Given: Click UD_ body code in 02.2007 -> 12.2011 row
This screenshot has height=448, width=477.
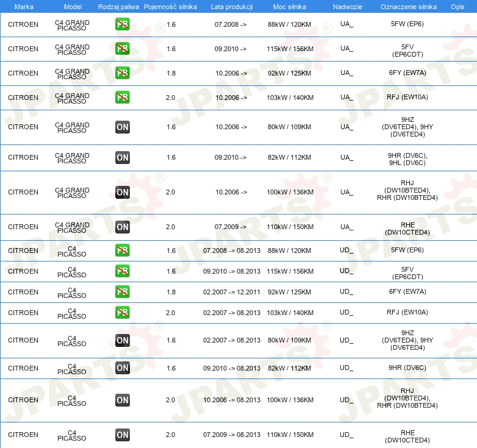Looking at the screenshot, I should [x=346, y=292].
